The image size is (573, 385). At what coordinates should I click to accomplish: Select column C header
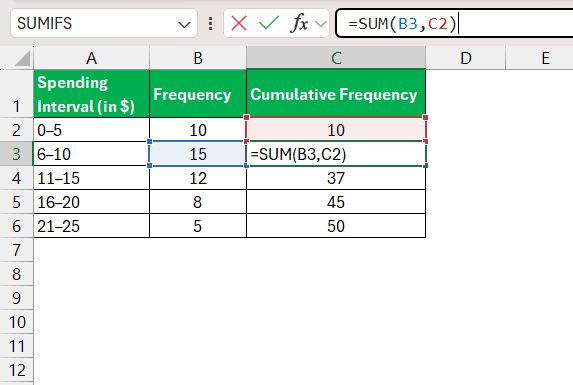[336, 58]
